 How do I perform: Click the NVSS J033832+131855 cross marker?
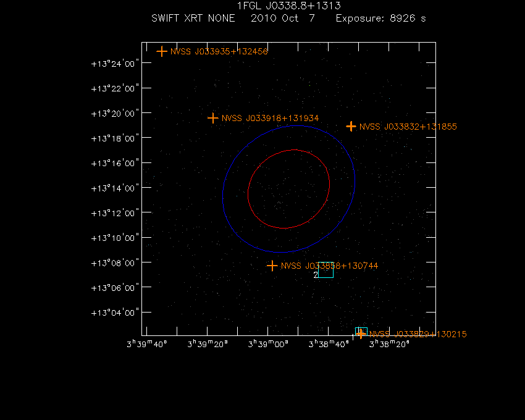(x=351, y=127)
